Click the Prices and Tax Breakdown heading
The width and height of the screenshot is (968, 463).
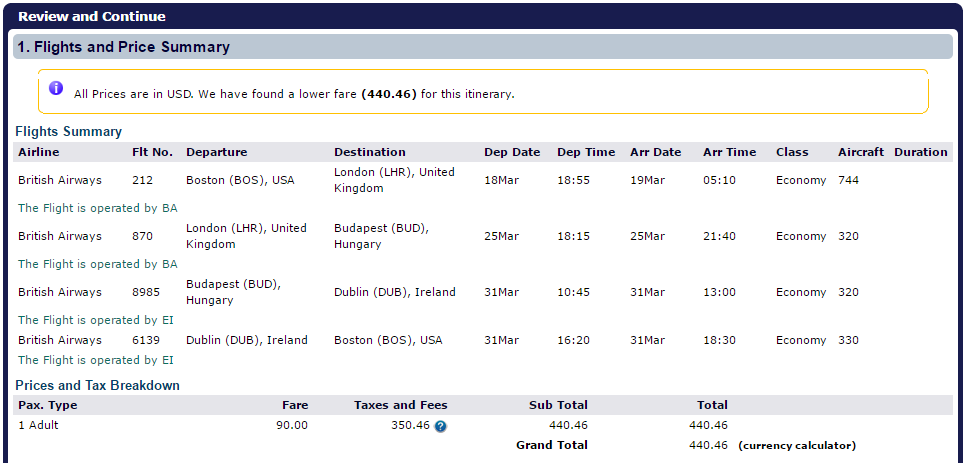tap(98, 385)
